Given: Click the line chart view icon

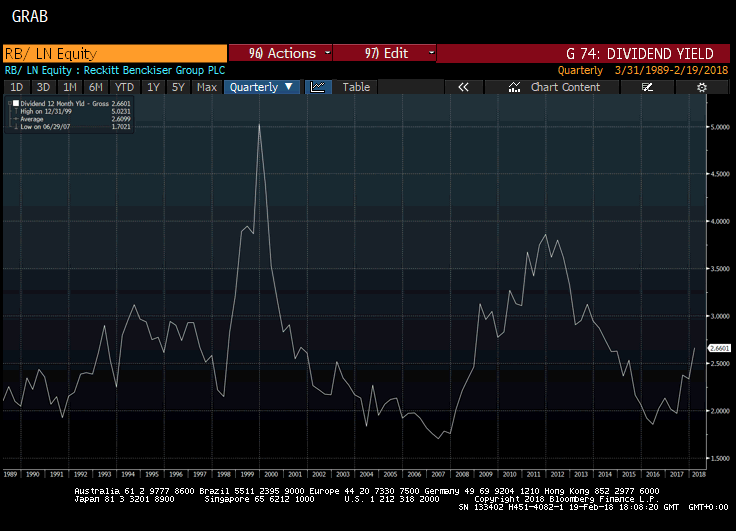Looking at the screenshot, I should 318,87.
